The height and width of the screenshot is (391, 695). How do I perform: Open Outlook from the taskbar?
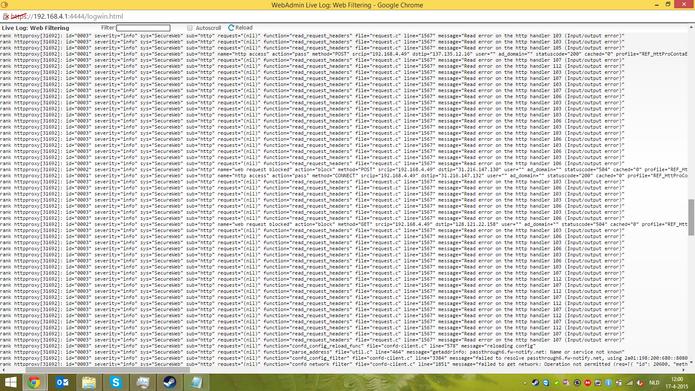tap(62, 382)
